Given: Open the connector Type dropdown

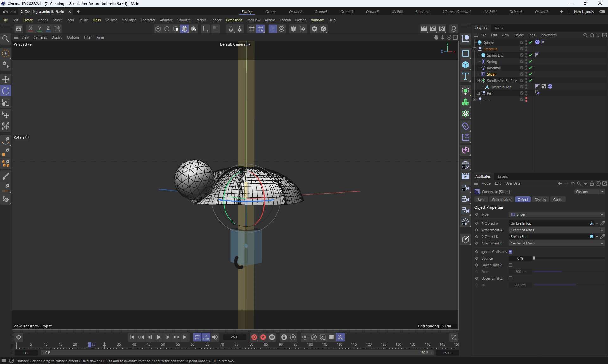Looking at the screenshot, I should [x=556, y=214].
